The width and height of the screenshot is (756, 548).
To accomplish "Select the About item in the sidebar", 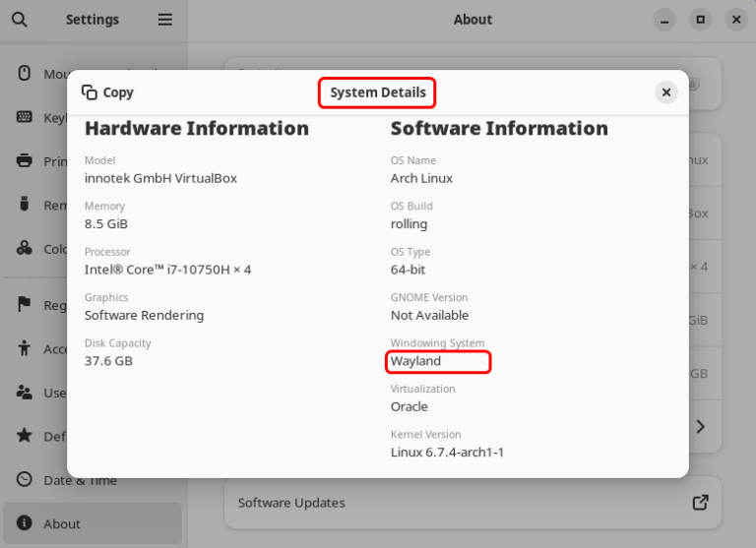I will (x=92, y=523).
